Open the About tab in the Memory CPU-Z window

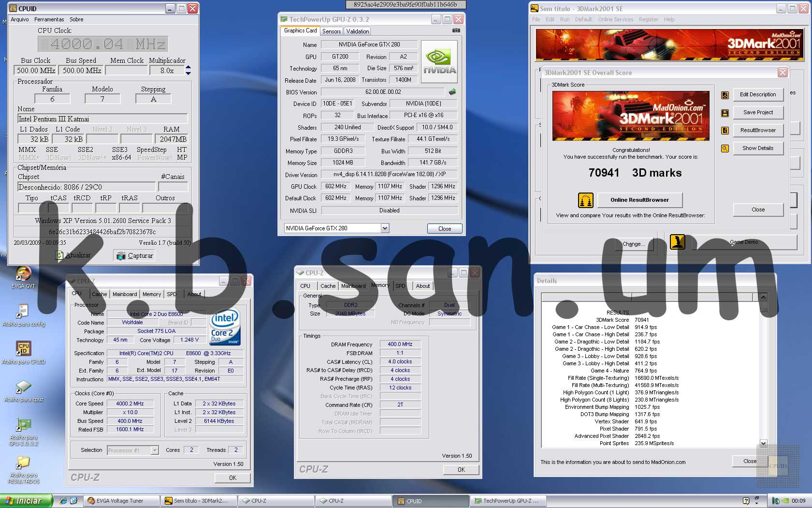pyautogui.click(x=423, y=286)
